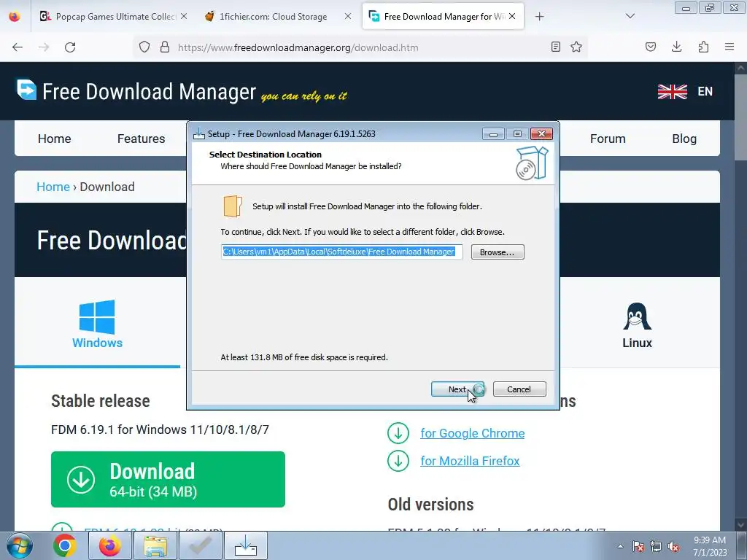Open the Save to Pocket icon
Image resolution: width=747 pixels, height=560 pixels.
650,47
